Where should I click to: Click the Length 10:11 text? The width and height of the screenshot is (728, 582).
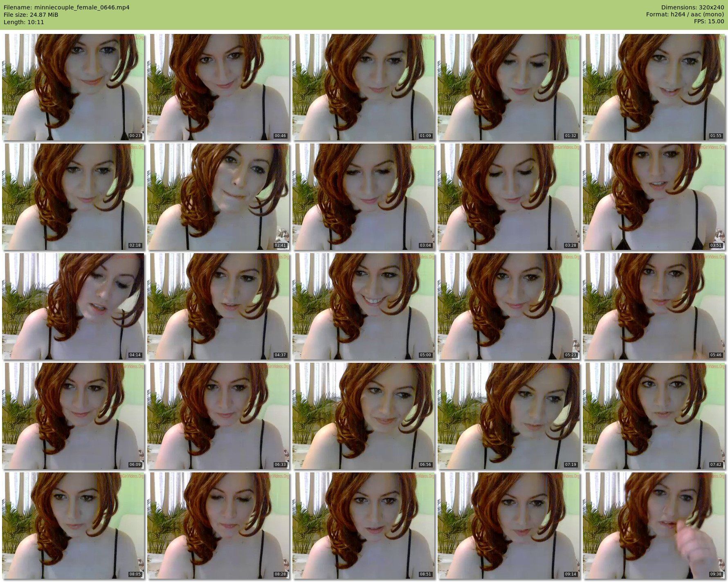pyautogui.click(x=24, y=22)
